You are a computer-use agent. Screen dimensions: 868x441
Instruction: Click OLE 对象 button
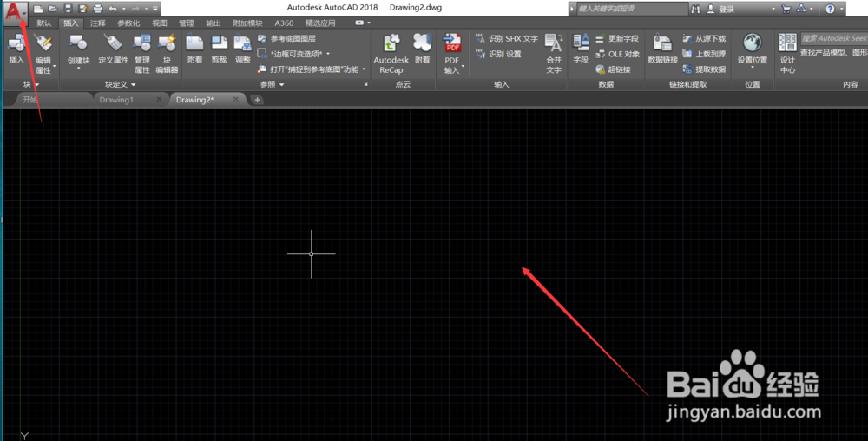[x=617, y=54]
